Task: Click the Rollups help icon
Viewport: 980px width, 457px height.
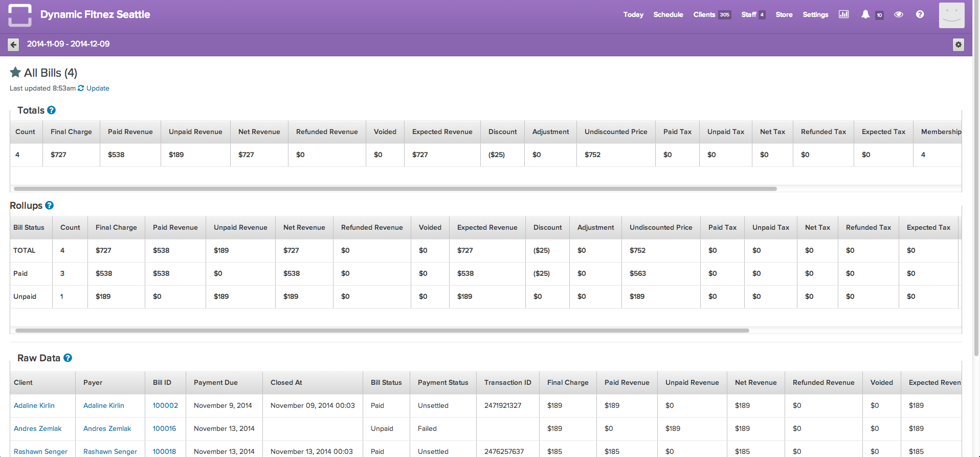Action: [49, 205]
